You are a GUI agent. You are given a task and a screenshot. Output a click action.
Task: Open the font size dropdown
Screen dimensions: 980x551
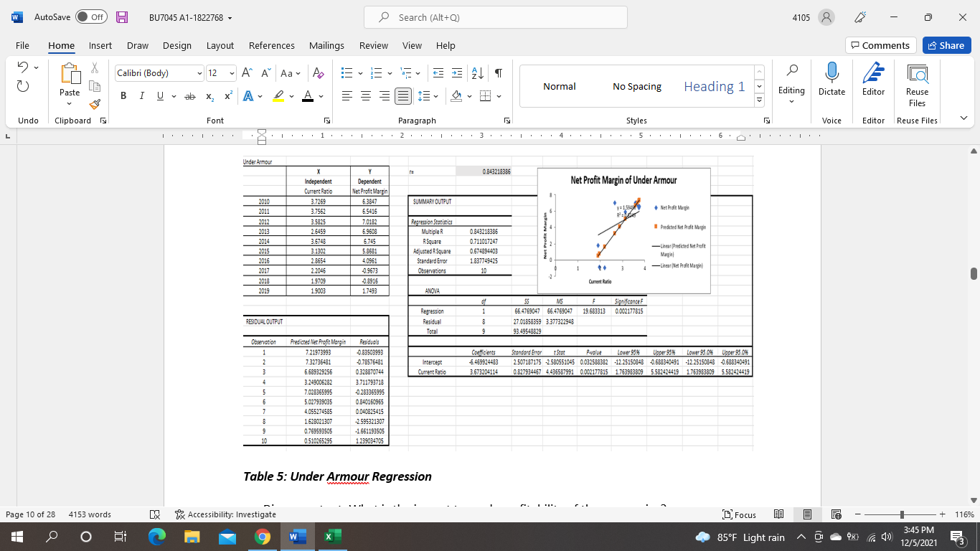pyautogui.click(x=230, y=73)
